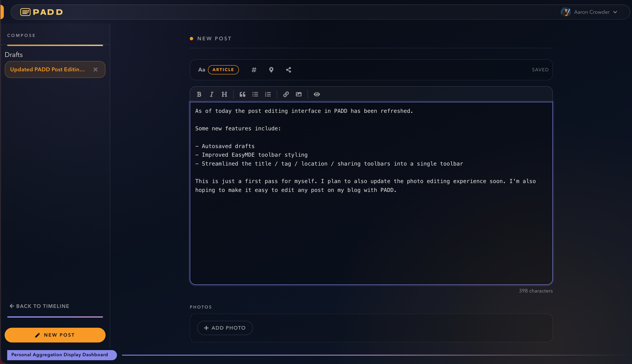Open the sharing options icon

pyautogui.click(x=289, y=70)
